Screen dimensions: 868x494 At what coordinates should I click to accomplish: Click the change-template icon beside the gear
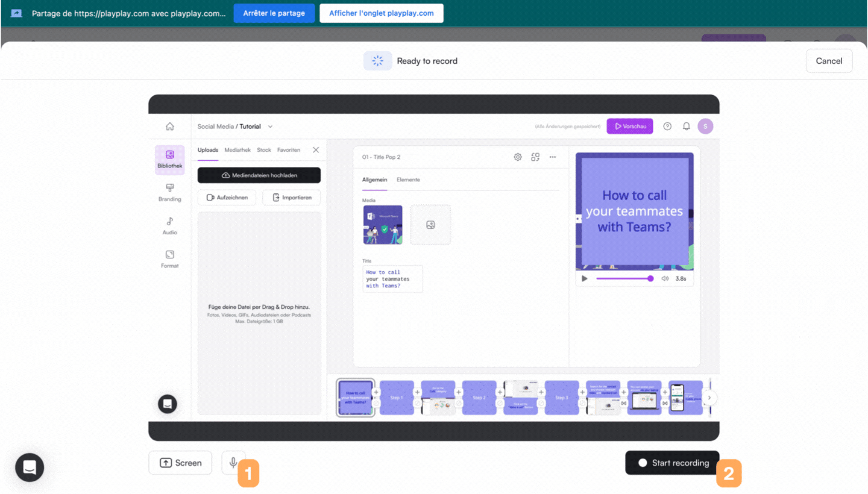pyautogui.click(x=535, y=157)
